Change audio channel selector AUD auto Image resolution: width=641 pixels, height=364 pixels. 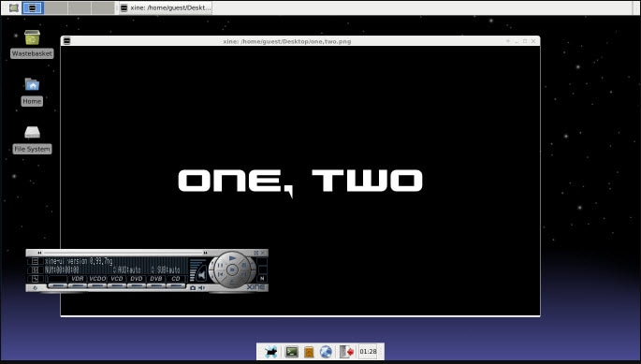coord(127,269)
